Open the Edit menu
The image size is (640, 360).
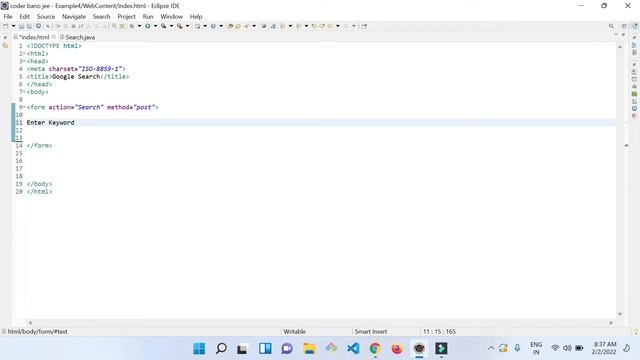(x=24, y=17)
